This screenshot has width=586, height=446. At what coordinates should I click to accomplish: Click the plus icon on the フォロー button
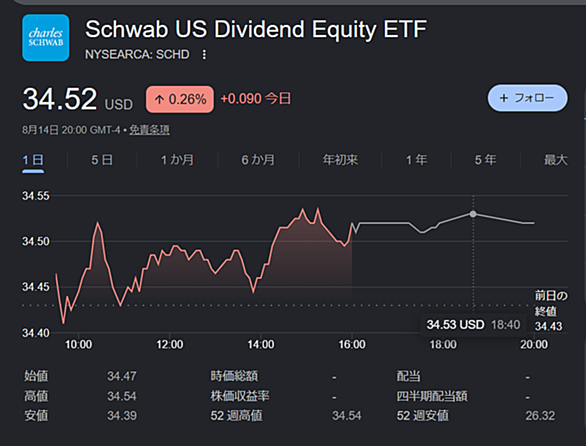click(x=504, y=98)
